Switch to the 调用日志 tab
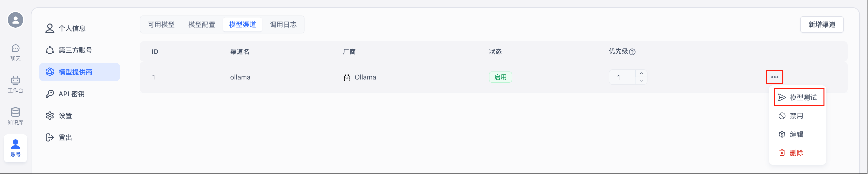Image resolution: width=868 pixels, height=174 pixels. [283, 25]
